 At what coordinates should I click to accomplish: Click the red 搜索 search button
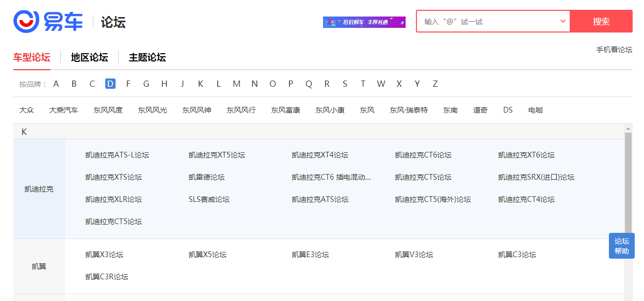click(x=601, y=21)
